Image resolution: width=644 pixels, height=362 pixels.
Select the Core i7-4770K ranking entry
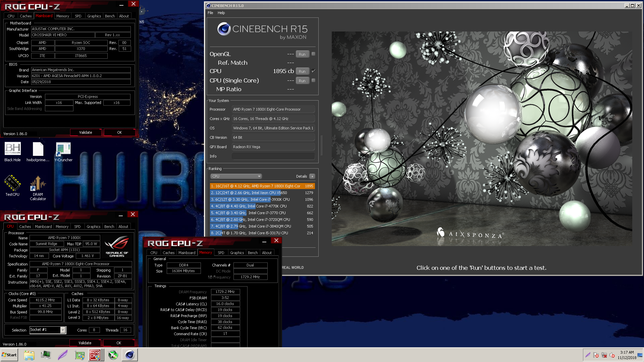point(262,206)
